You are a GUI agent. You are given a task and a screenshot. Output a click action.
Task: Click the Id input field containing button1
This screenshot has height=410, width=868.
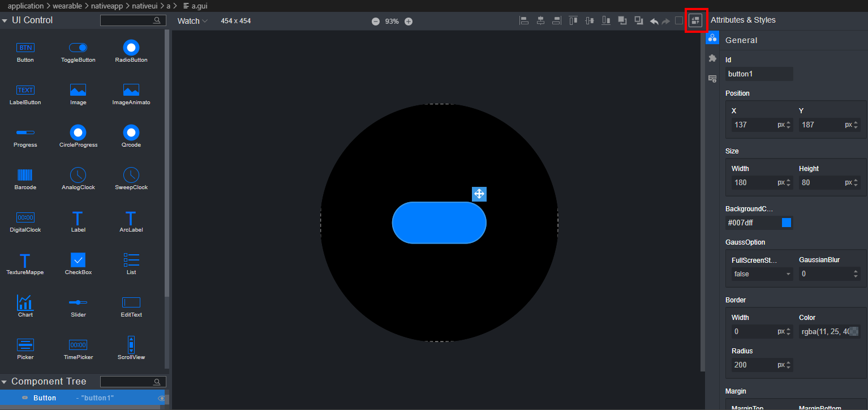click(758, 74)
